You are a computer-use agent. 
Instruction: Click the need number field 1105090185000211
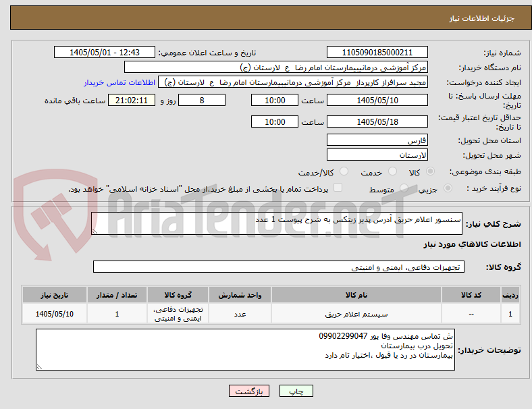pos(377,52)
